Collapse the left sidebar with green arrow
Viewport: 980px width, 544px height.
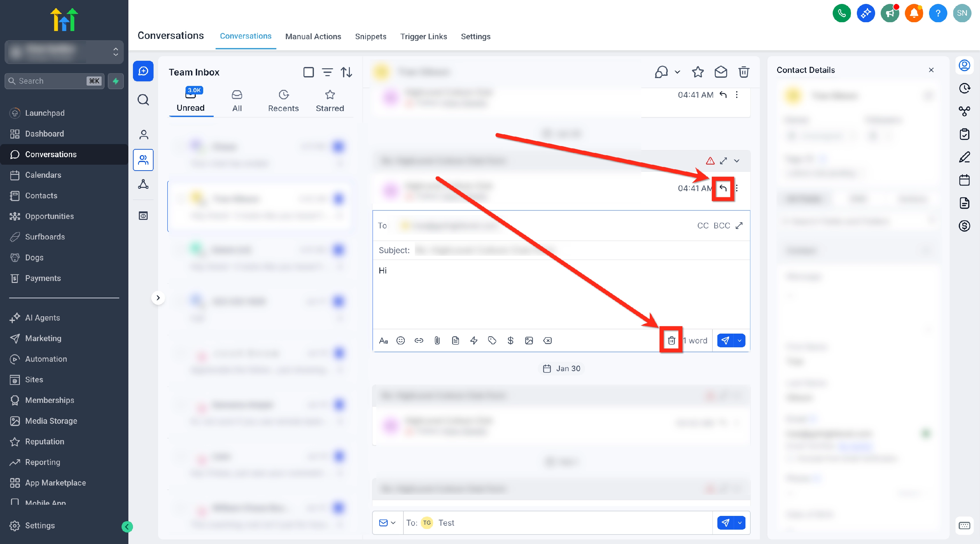(127, 526)
